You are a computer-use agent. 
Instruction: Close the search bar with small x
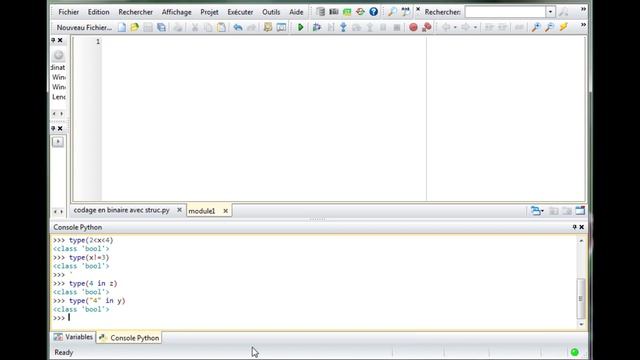(418, 9)
